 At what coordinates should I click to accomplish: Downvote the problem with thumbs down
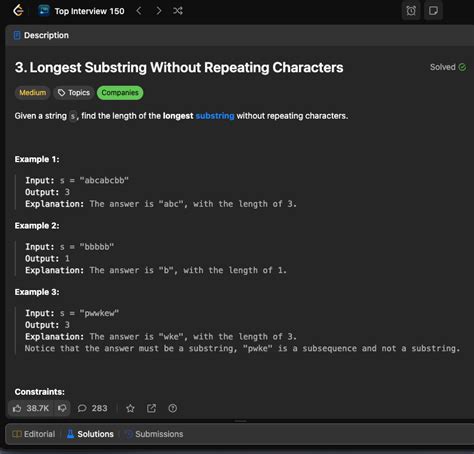click(62, 408)
